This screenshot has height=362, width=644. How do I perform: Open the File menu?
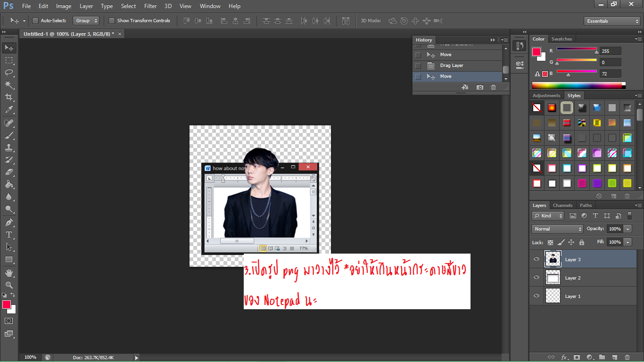(26, 6)
